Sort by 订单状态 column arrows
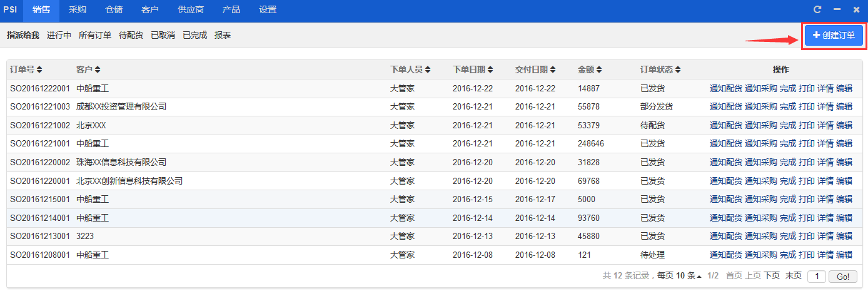868x296 pixels. (x=677, y=69)
